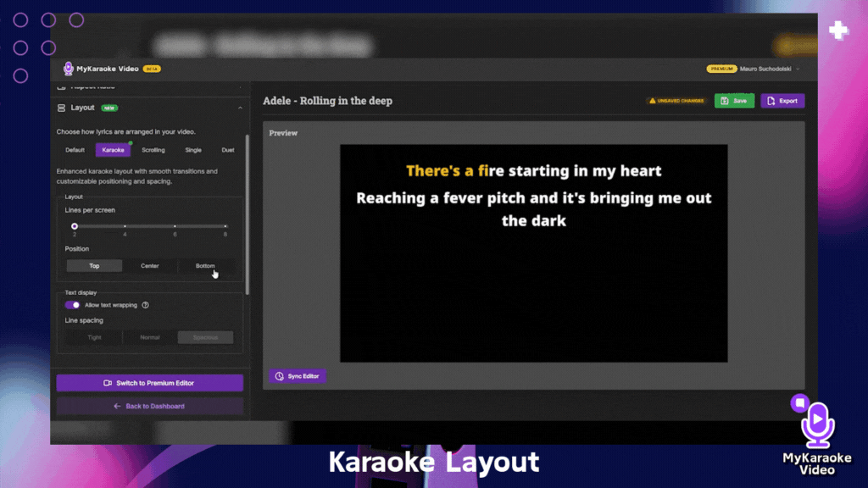Click the 'There's a fire starting' lyric line
This screenshot has height=488, width=868.
[x=534, y=170]
